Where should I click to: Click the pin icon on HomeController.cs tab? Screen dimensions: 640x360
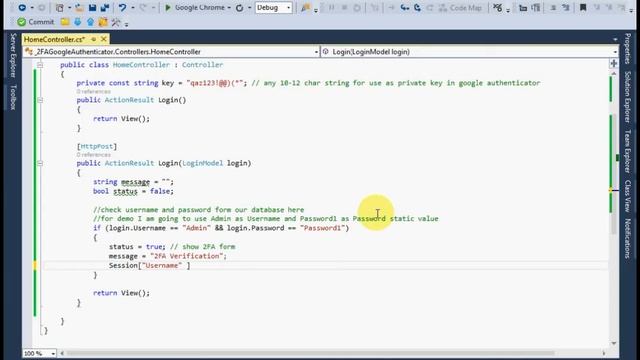click(93, 39)
